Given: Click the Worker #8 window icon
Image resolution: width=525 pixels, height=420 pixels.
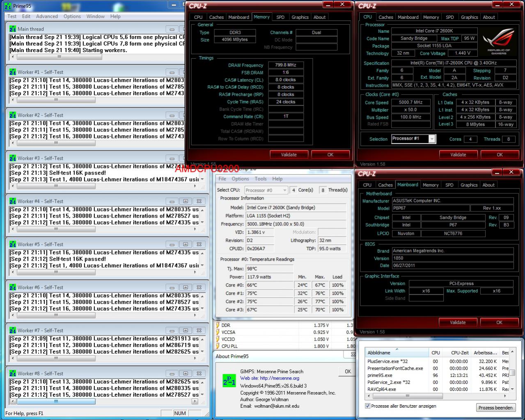Looking at the screenshot, I should 13,374.
